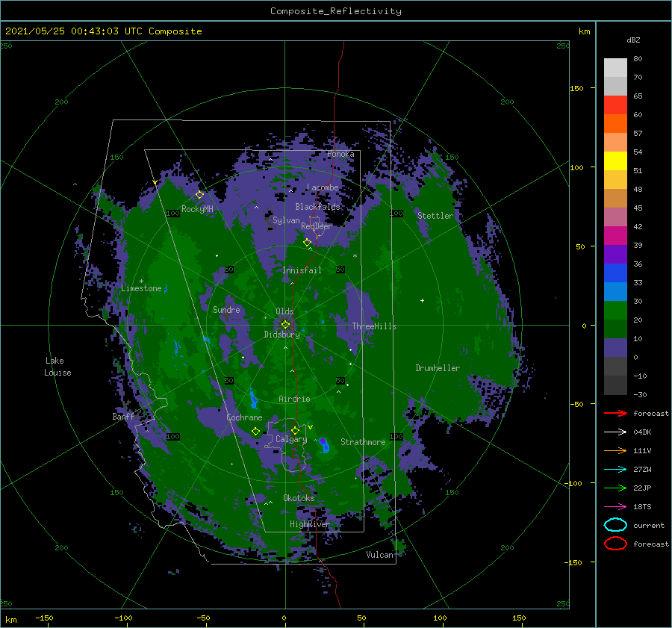Click the yellow diamond marker above Calgary label
This screenshot has width=672, height=628.
point(295,430)
